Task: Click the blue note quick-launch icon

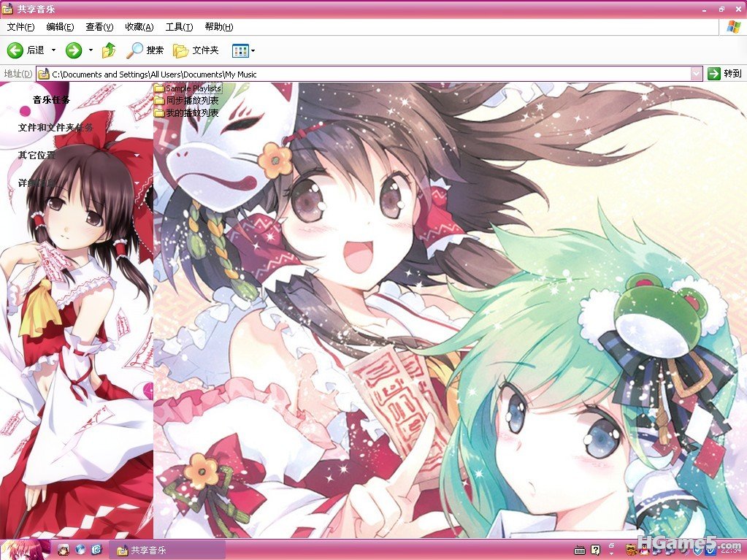Action: [96, 551]
